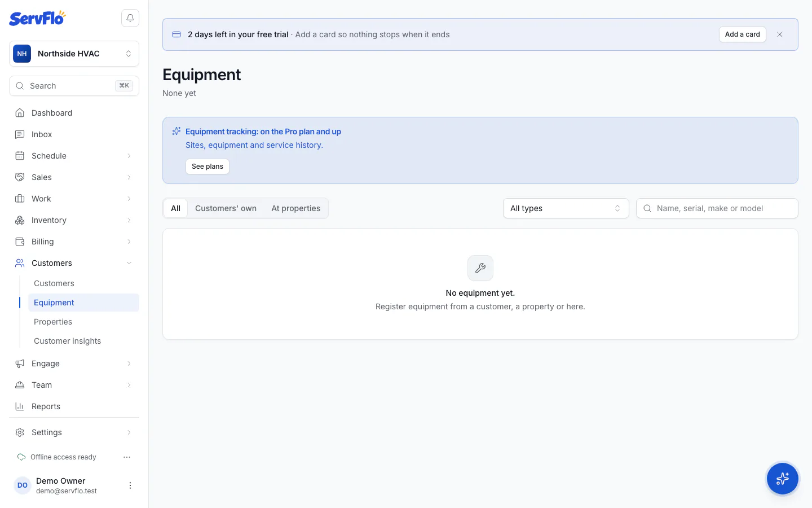Click the Inbox message icon
812x508 pixels.
point(20,134)
